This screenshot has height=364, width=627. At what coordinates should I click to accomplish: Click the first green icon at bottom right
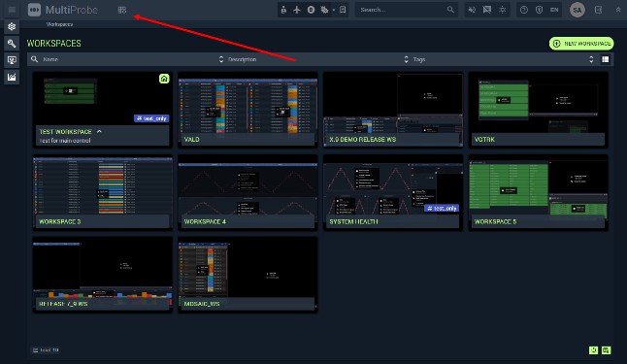coord(593,350)
